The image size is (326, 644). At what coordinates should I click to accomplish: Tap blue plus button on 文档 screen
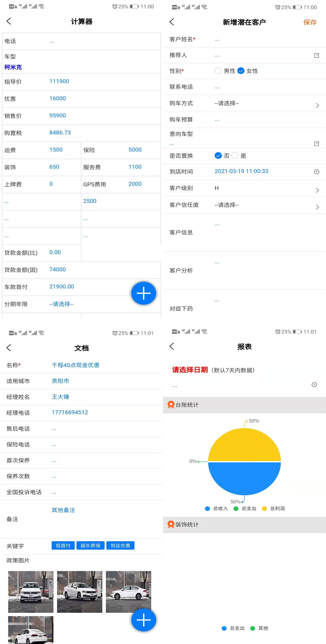(144, 620)
